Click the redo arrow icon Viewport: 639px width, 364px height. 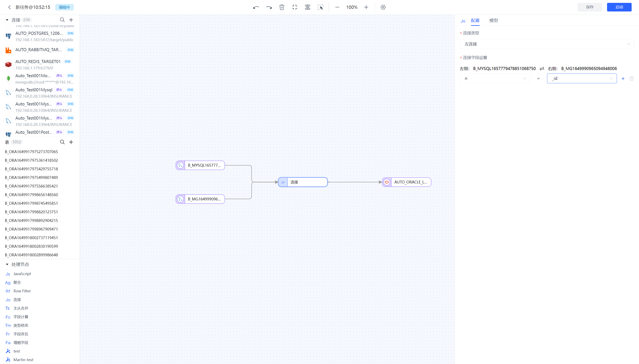click(x=269, y=7)
